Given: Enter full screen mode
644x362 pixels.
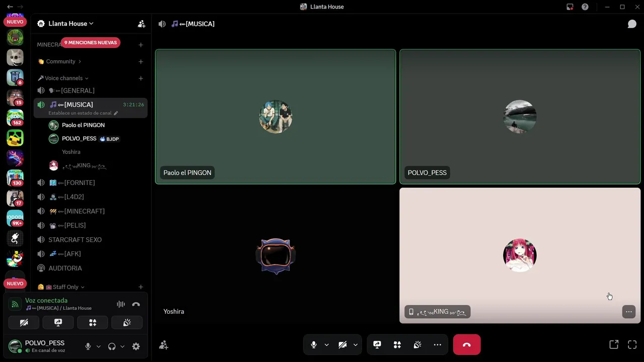Looking at the screenshot, I should 632,345.
